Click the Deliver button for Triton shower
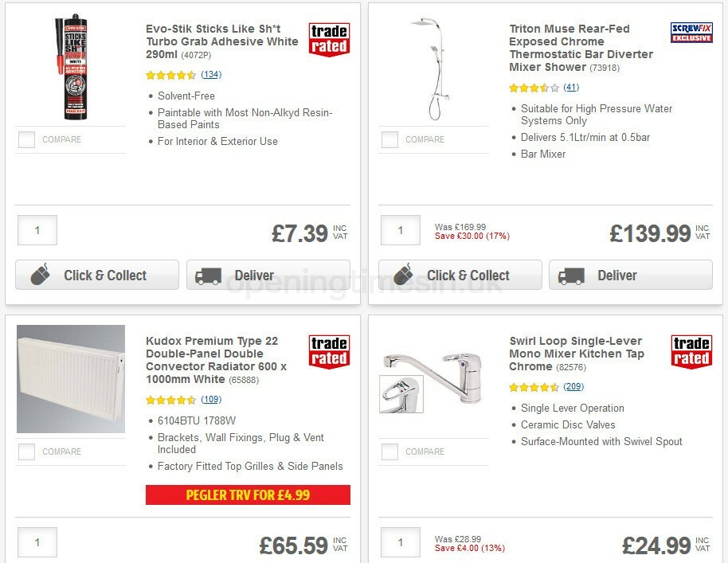Screen dimensions: 728x563 tap(630, 275)
